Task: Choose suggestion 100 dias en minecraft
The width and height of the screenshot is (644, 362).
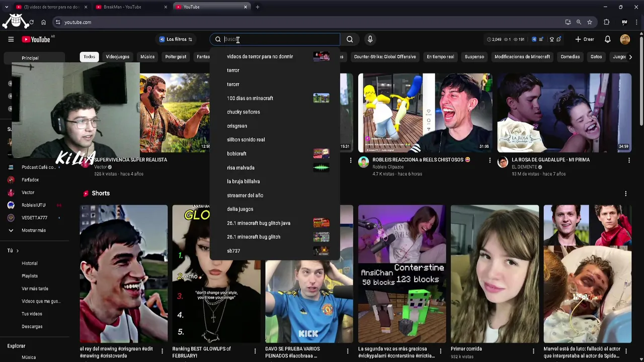Action: coord(275,98)
